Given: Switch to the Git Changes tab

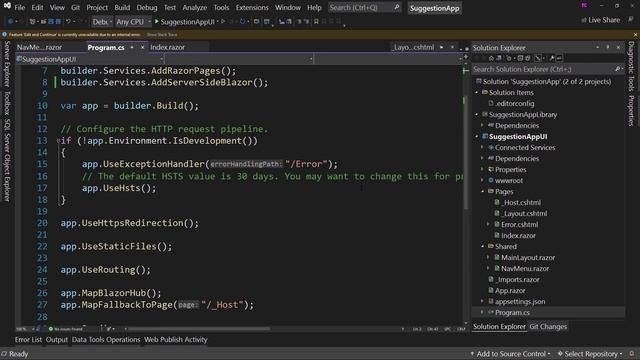Looking at the screenshot, I should [548, 327].
